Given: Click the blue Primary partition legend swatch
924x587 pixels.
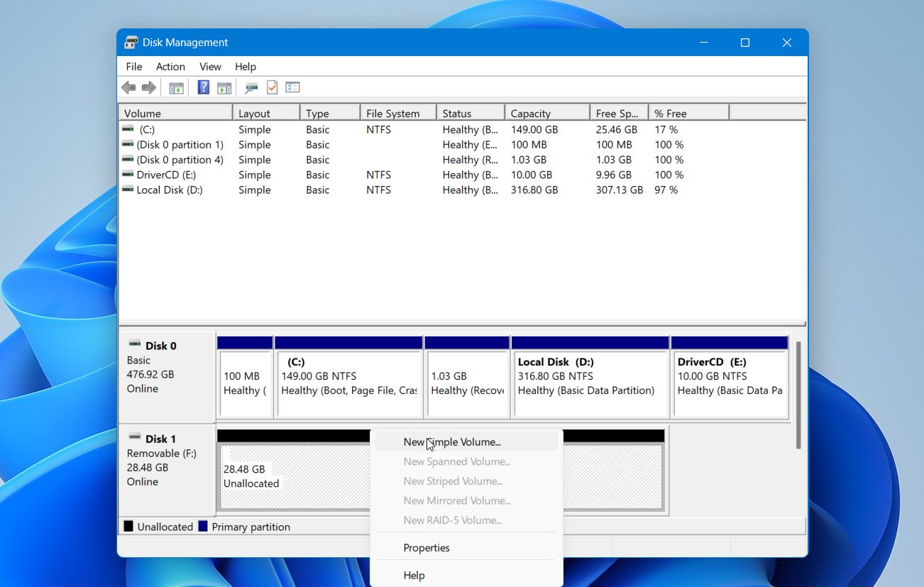Looking at the screenshot, I should pyautogui.click(x=203, y=527).
